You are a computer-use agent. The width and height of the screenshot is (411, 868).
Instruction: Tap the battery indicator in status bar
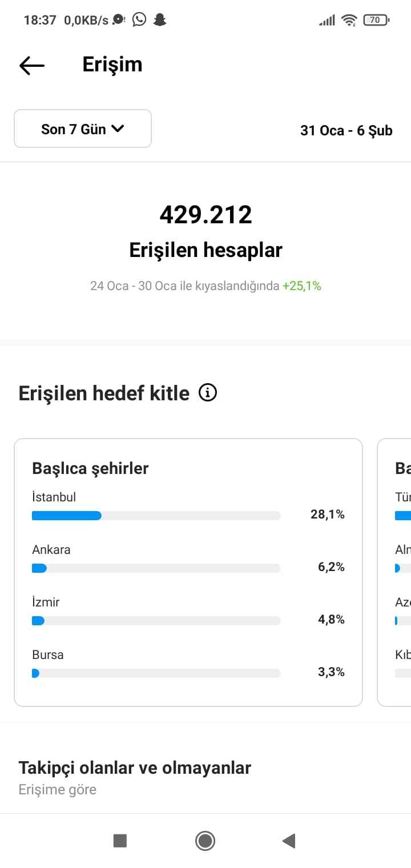click(x=376, y=20)
